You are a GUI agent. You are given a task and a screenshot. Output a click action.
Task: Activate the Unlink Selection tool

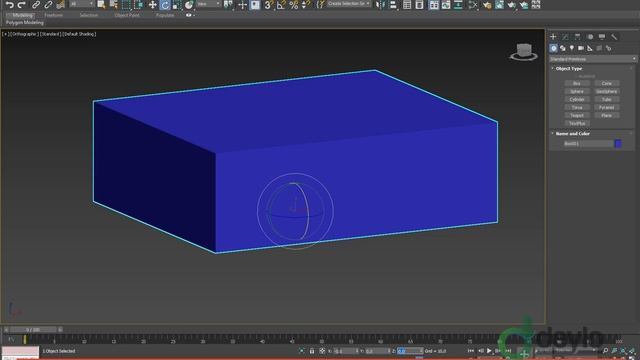(x=48, y=5)
